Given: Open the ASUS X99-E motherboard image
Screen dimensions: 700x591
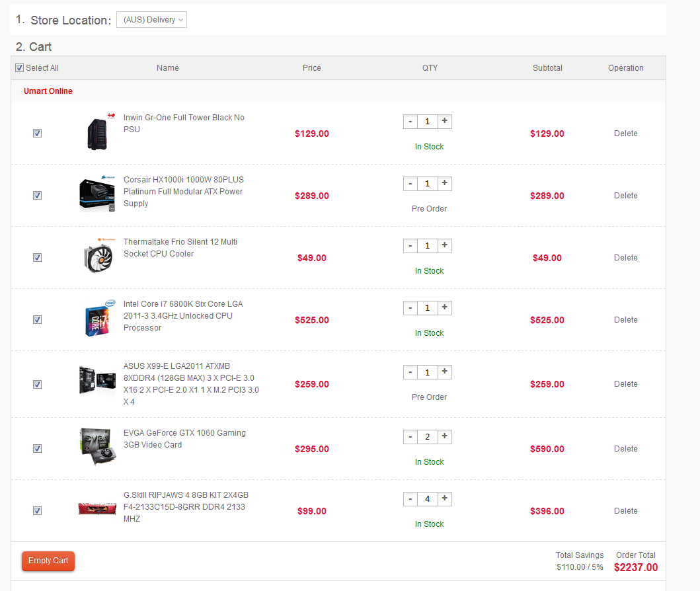Looking at the screenshot, I should (98, 380).
